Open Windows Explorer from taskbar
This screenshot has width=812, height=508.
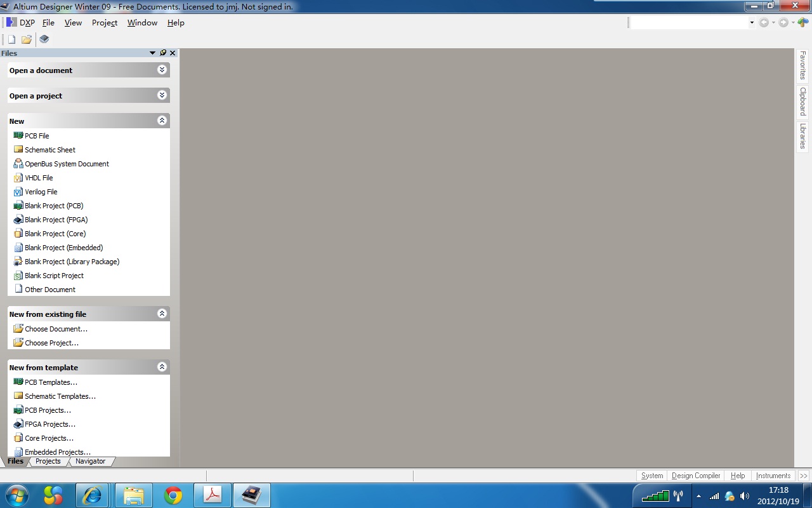coord(133,495)
